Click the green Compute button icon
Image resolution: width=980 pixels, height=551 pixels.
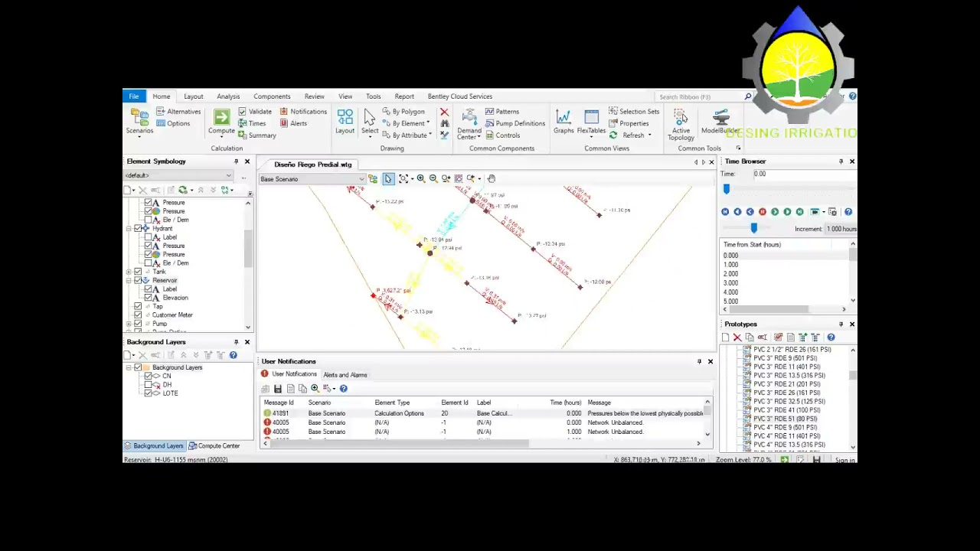pyautogui.click(x=221, y=117)
